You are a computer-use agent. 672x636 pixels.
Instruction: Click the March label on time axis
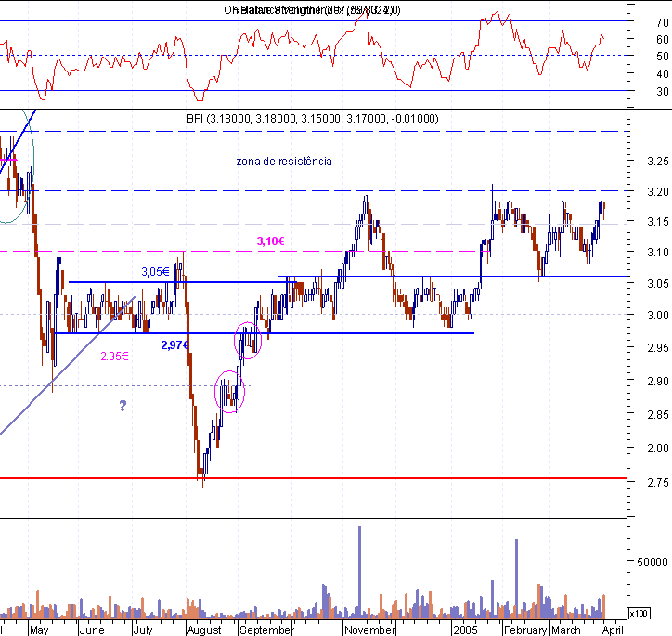point(565,630)
